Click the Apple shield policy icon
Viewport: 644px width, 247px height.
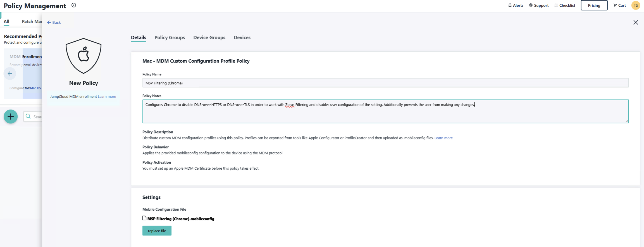(84, 56)
